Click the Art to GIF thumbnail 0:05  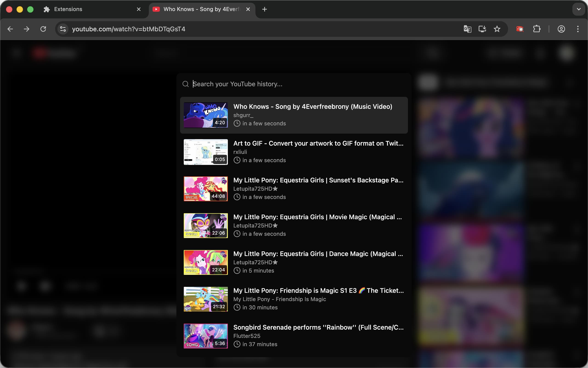[206, 152]
